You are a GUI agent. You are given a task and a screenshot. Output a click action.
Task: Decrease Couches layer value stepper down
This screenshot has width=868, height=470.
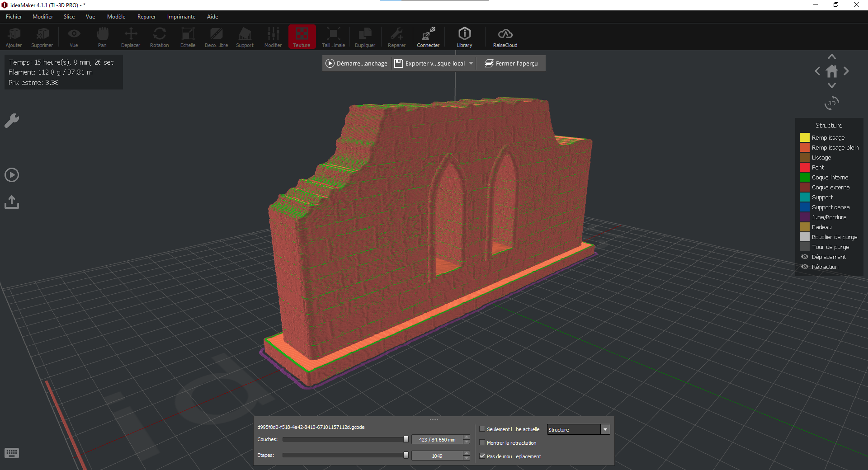click(x=467, y=442)
